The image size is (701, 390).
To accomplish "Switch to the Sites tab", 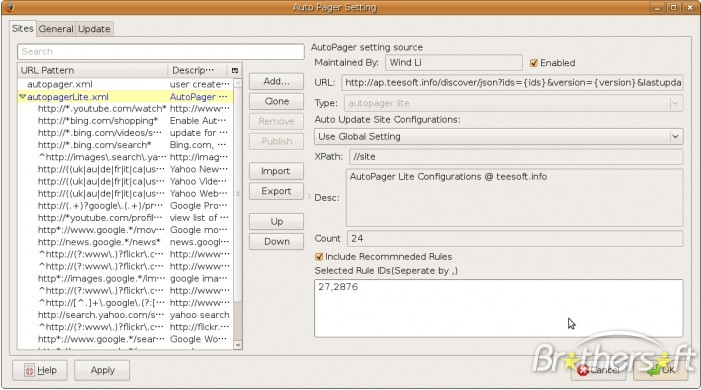I will [x=22, y=29].
